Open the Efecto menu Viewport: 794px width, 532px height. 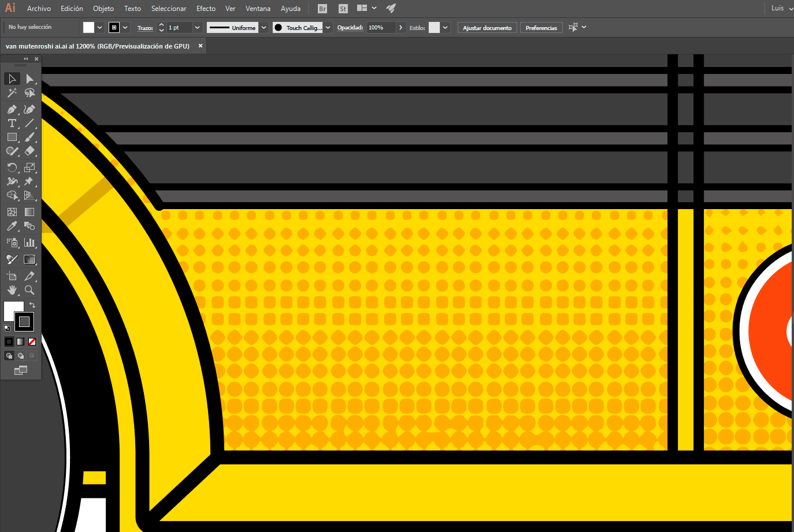[x=206, y=9]
